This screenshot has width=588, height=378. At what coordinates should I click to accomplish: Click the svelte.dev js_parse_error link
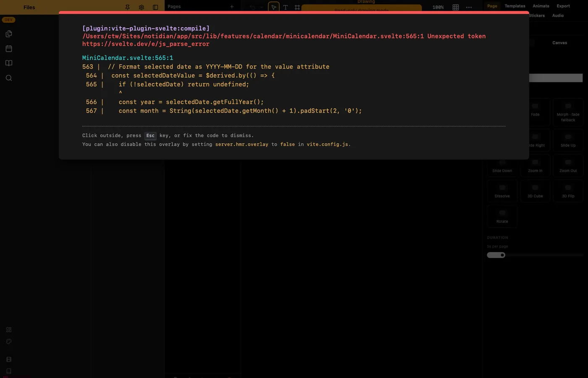(146, 44)
